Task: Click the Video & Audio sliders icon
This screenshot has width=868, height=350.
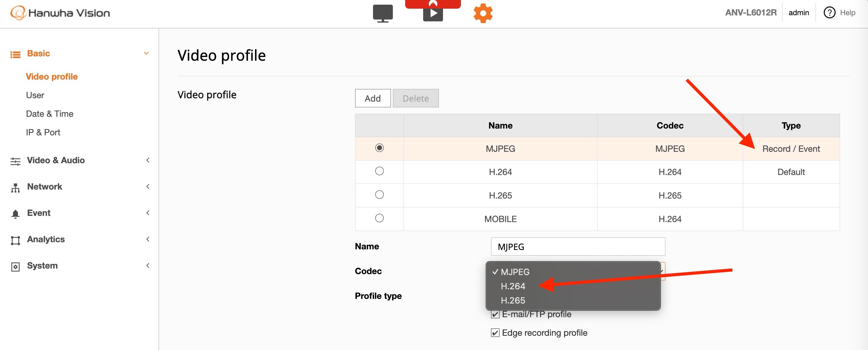Action: [15, 160]
